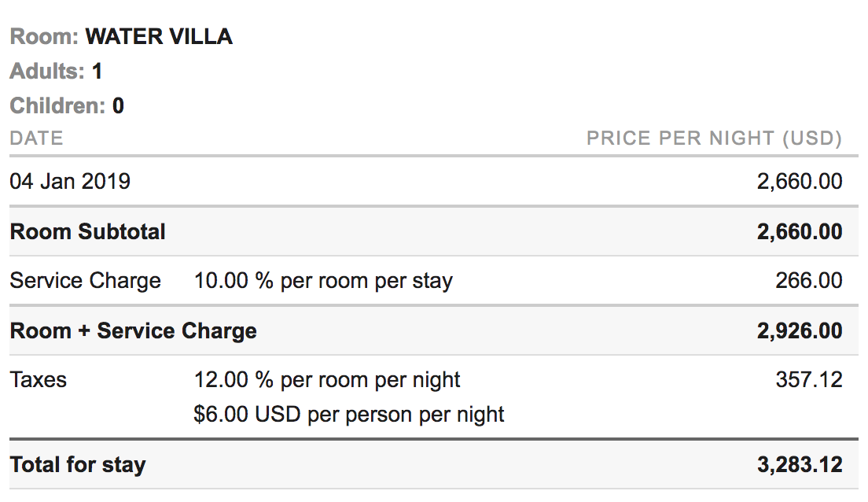Click the 3,283.12 total amount
Image resolution: width=868 pixels, height=502 pixels.
tap(800, 464)
